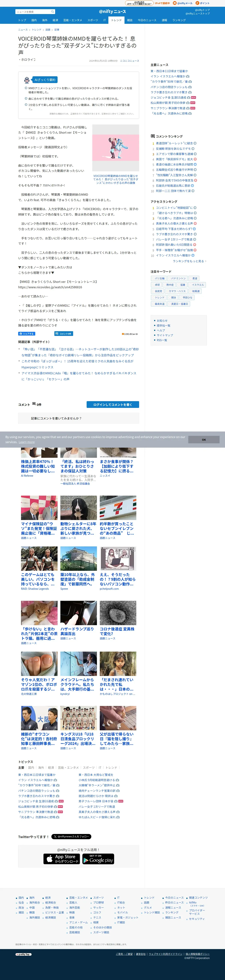Click the OK button on cookie banner

click(x=204, y=439)
